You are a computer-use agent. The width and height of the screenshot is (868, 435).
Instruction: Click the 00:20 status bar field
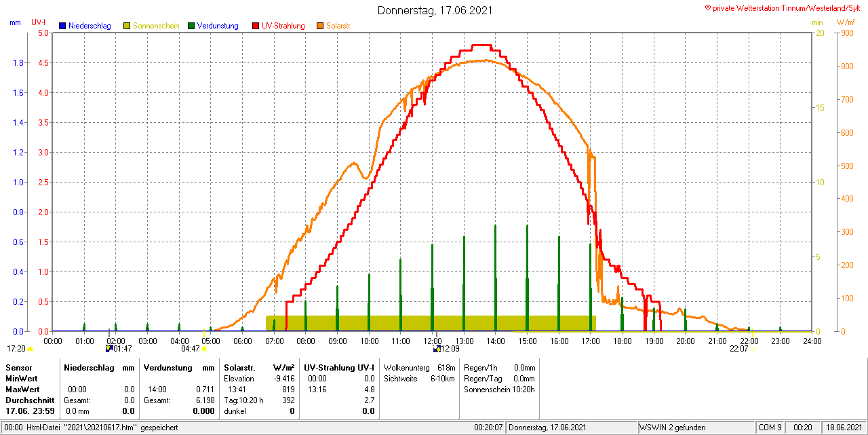[803, 428]
